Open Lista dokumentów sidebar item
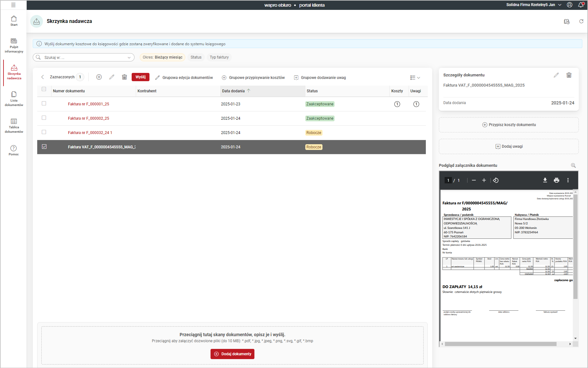Screen dimensions: 588x368 coord(14,99)
